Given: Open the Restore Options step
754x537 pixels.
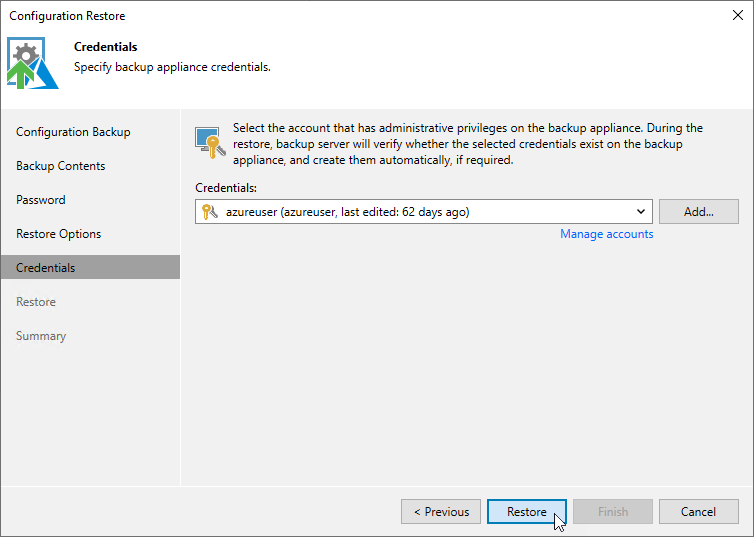Looking at the screenshot, I should pyautogui.click(x=59, y=234).
